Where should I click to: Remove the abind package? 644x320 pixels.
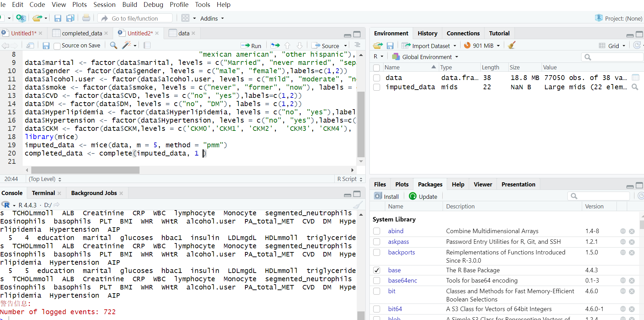click(632, 231)
